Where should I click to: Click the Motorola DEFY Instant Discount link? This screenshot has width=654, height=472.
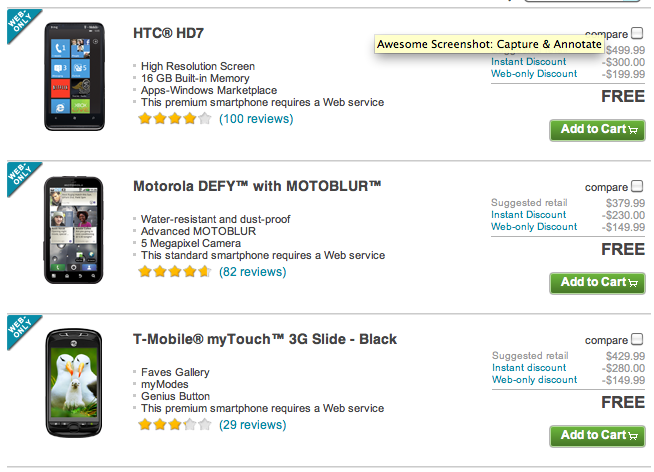click(x=528, y=215)
